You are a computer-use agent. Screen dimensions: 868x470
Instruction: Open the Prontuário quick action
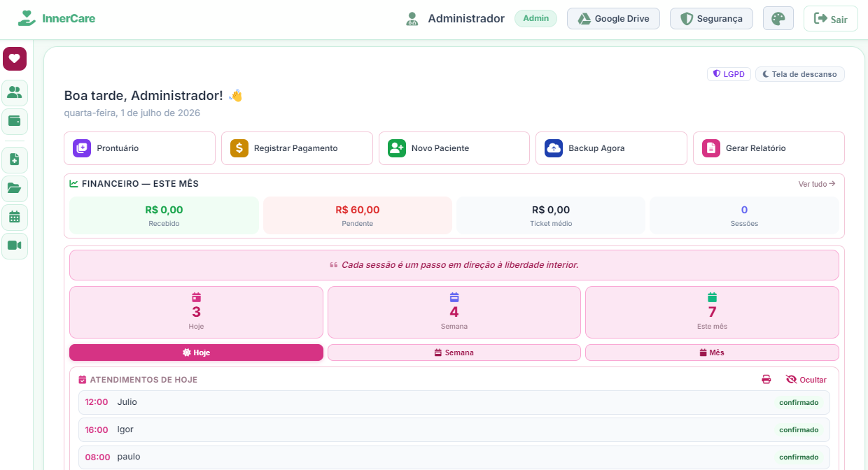(139, 148)
